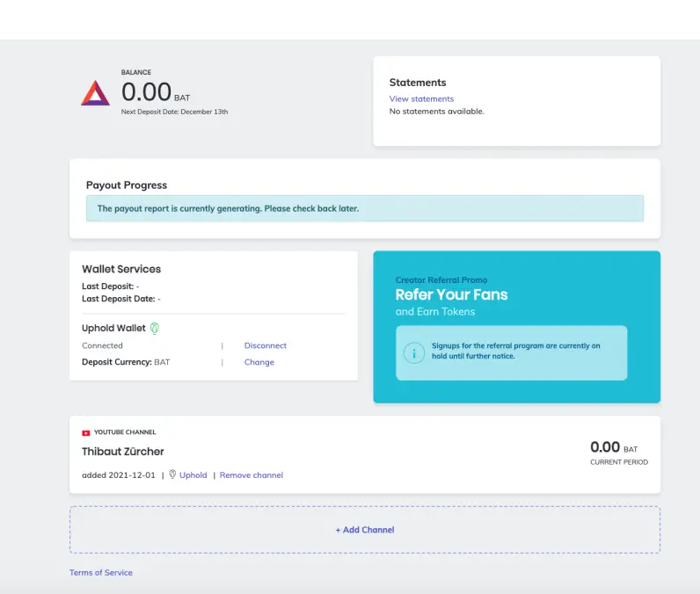The image size is (700, 594).
Task: Click the payout report generating banner
Action: pos(365,208)
